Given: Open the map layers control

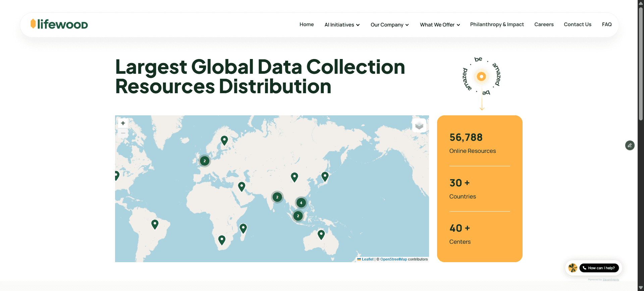Looking at the screenshot, I should pyautogui.click(x=419, y=126).
